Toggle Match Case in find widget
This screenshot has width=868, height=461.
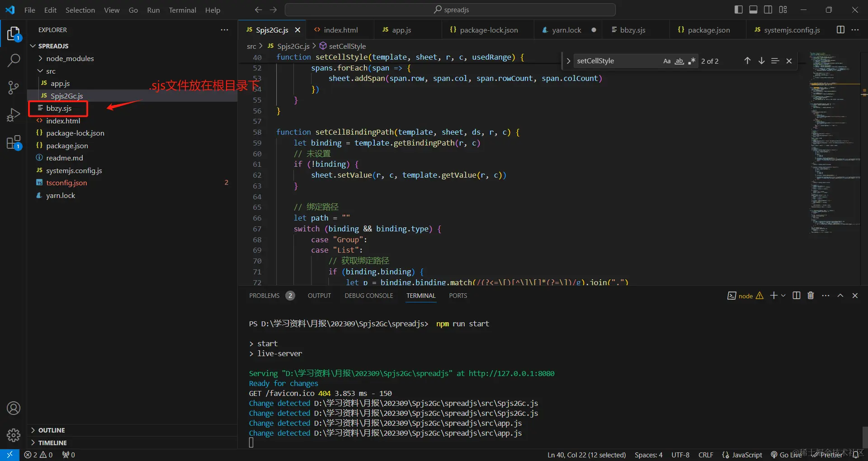[x=667, y=61]
